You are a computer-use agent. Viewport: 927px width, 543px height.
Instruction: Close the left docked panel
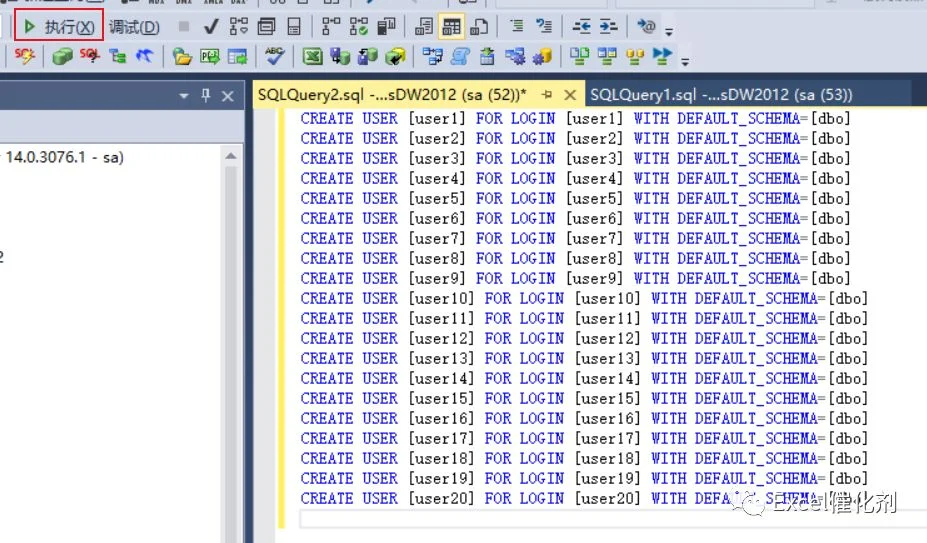point(228,96)
